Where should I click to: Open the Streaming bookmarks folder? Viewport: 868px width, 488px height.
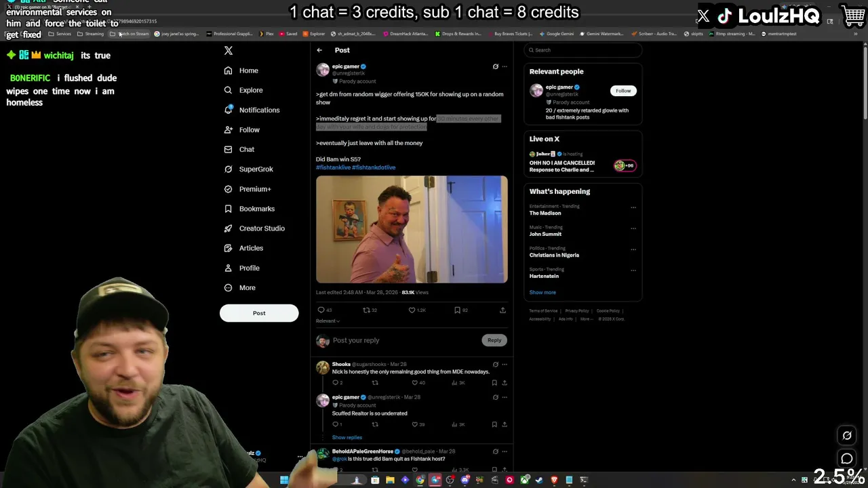pos(91,34)
